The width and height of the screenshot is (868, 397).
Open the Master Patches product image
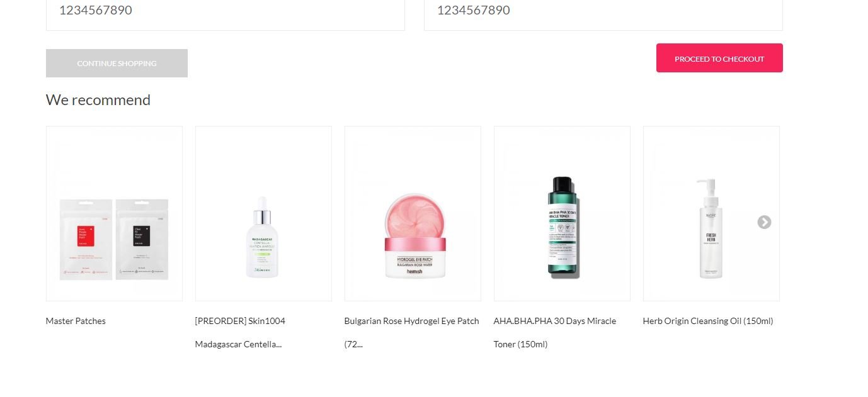pos(114,213)
